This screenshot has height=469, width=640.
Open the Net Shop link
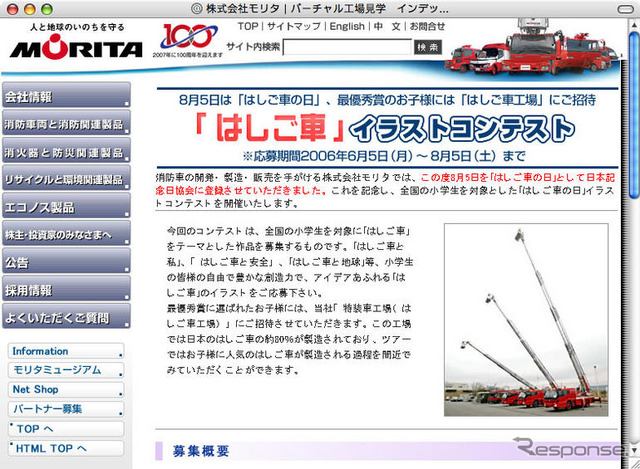coord(66,389)
